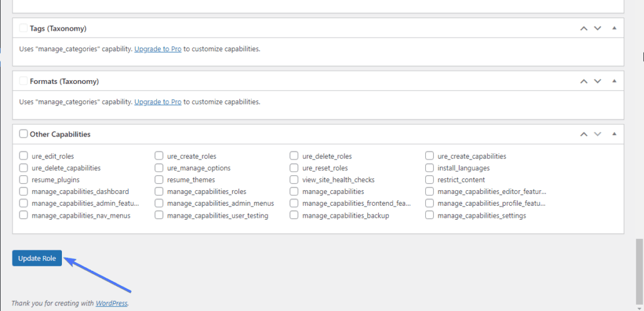Move Formats (Taxonomy) panel up
Image resolution: width=644 pixels, height=311 pixels.
583,81
